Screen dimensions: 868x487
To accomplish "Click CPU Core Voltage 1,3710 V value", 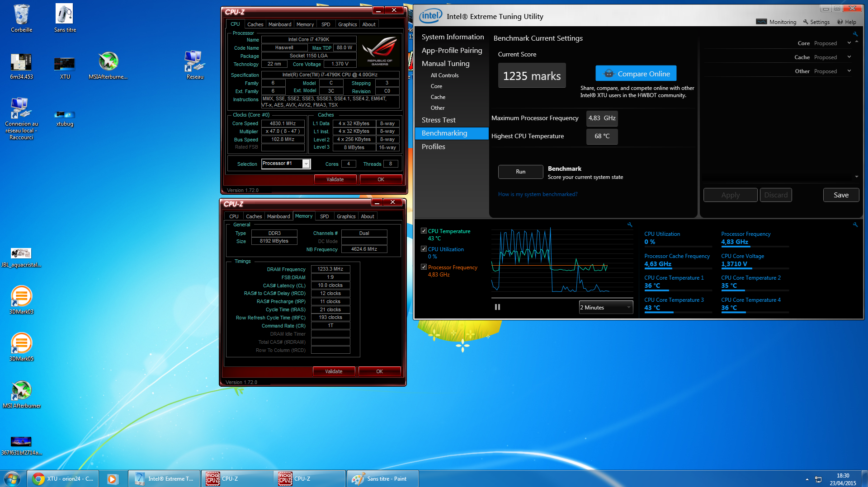I will coord(734,264).
